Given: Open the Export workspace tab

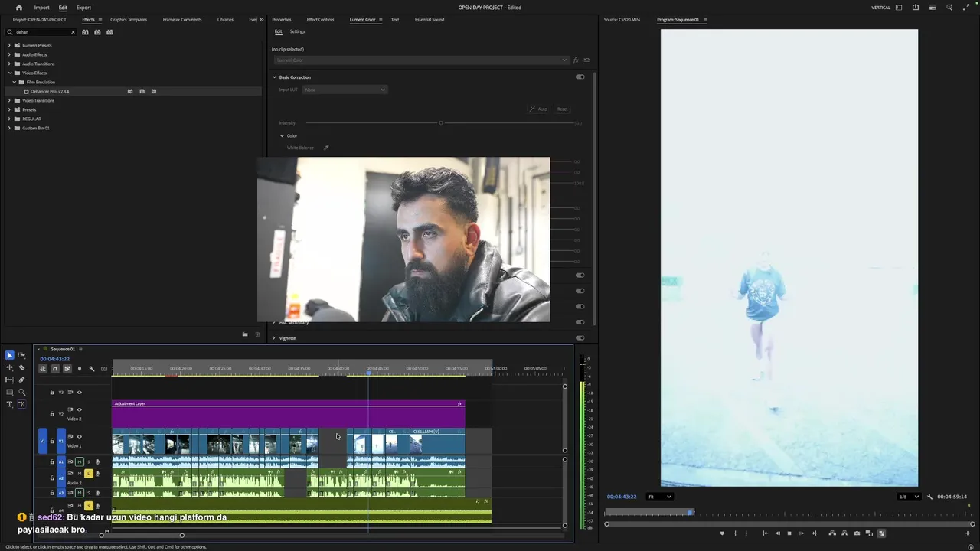Looking at the screenshot, I should coord(83,8).
